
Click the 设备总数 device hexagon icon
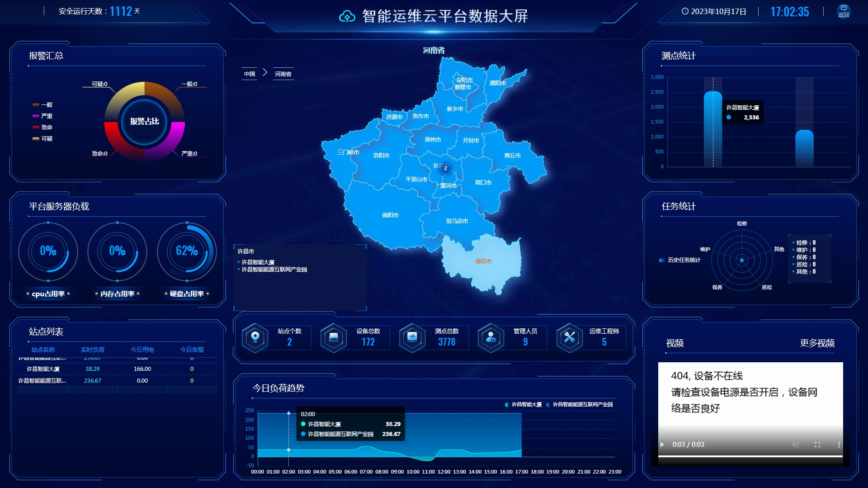click(x=334, y=337)
